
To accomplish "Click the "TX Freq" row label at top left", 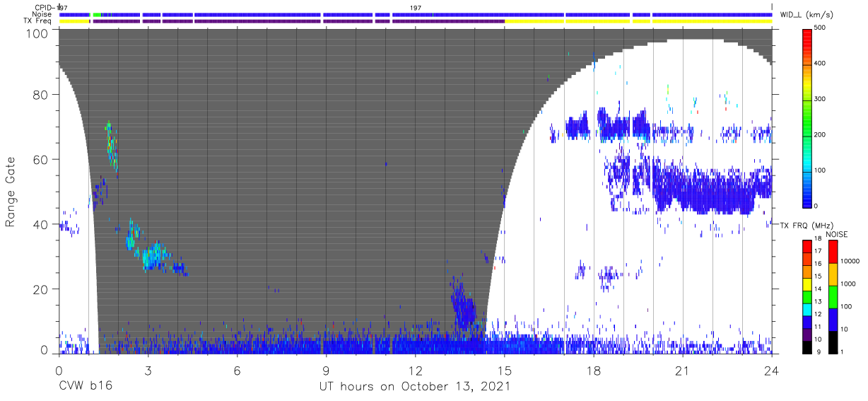I will [x=46, y=21].
